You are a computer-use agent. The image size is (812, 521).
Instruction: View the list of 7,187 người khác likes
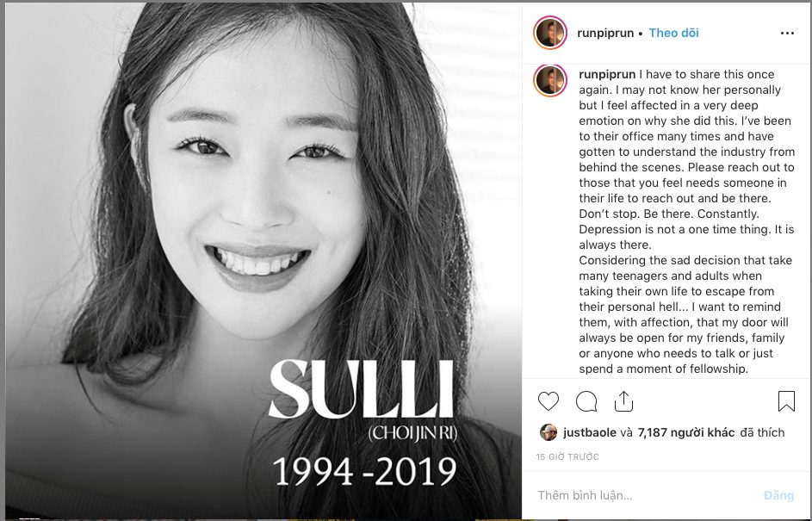coord(686,432)
